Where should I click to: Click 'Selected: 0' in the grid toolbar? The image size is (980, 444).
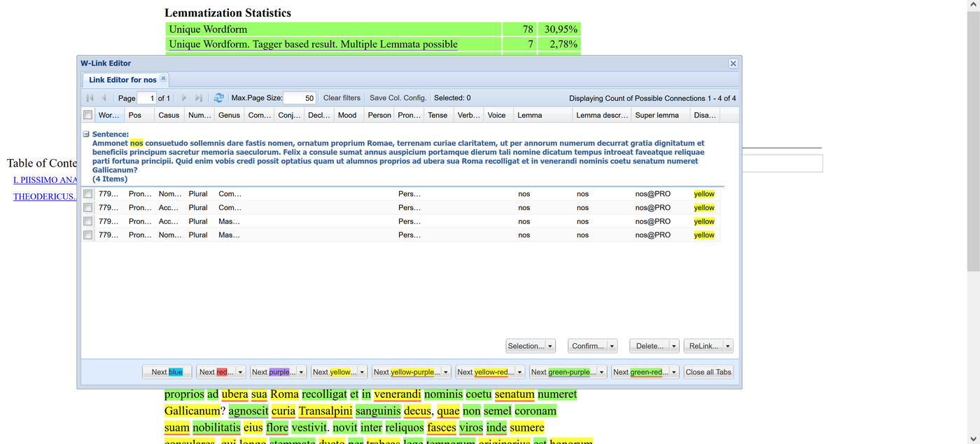pos(452,98)
